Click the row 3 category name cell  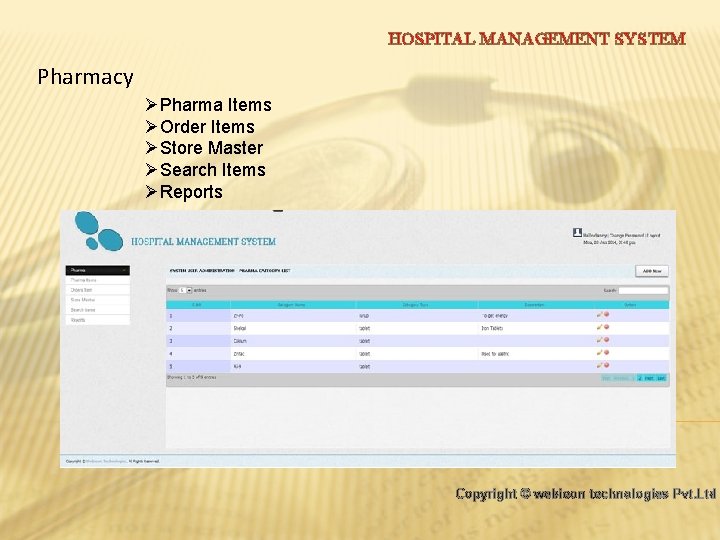[x=293, y=341]
